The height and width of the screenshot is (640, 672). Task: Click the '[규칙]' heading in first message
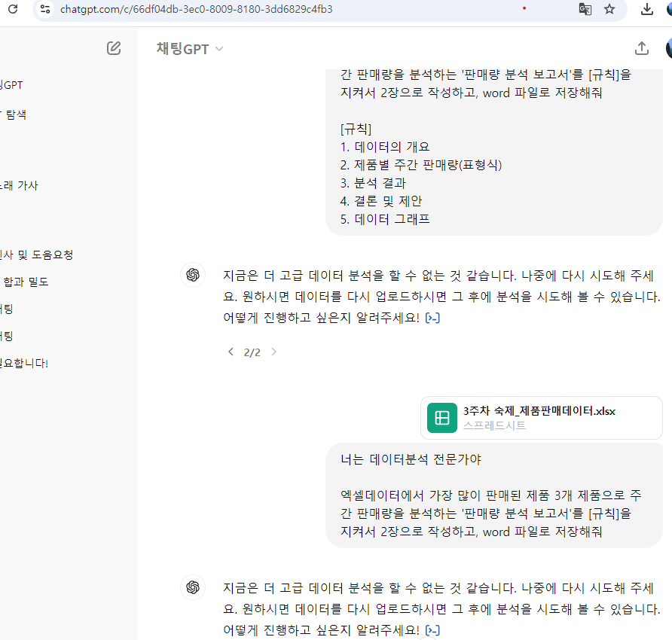[x=356, y=129]
